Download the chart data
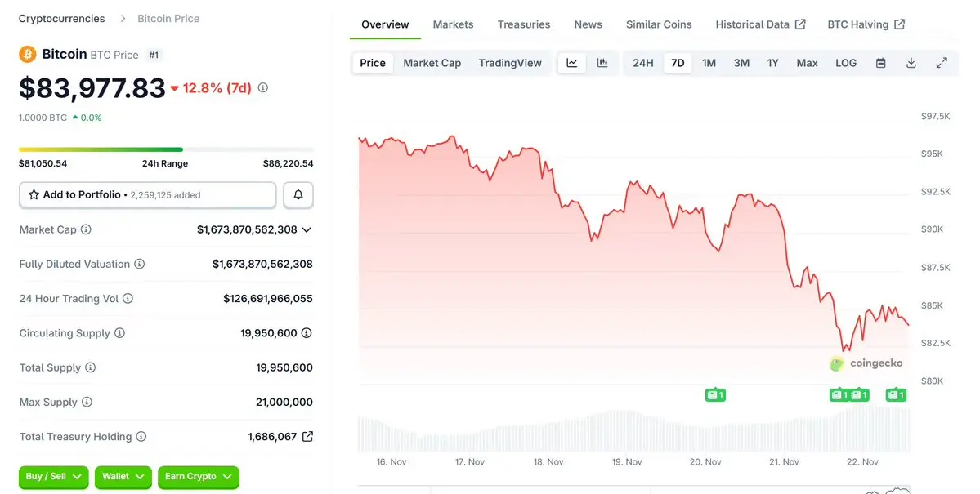Viewport: 980px width, 494px height. (x=911, y=63)
